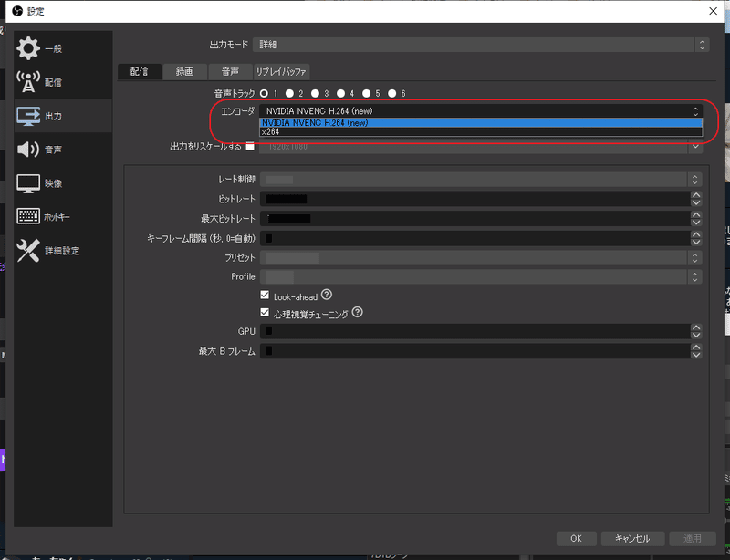Choose x264 encoder option

(481, 131)
